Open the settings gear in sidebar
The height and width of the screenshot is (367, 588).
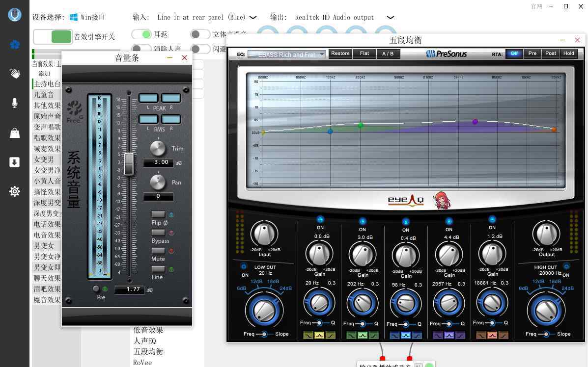point(15,191)
